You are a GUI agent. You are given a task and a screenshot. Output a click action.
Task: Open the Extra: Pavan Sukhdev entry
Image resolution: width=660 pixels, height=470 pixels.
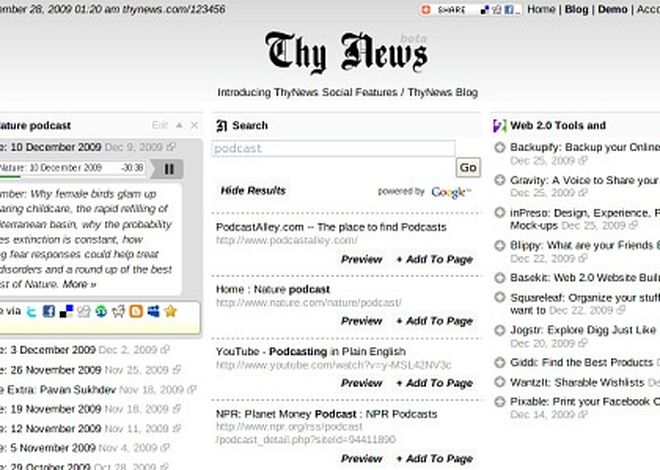pyautogui.click(x=58, y=390)
